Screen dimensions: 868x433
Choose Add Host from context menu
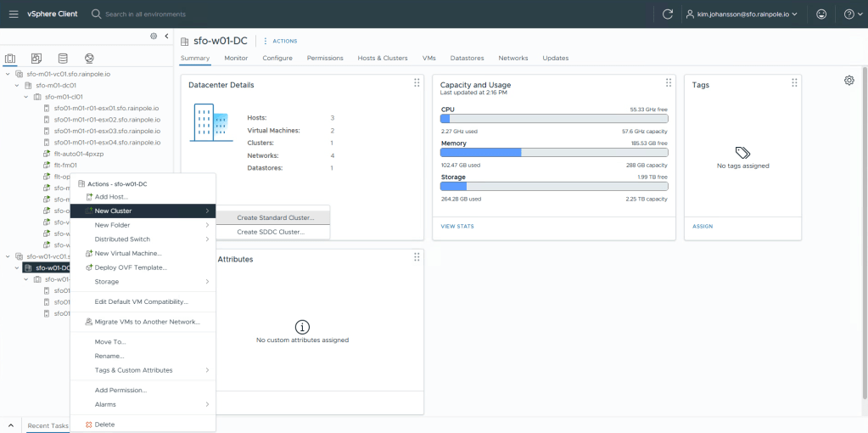[111, 197]
